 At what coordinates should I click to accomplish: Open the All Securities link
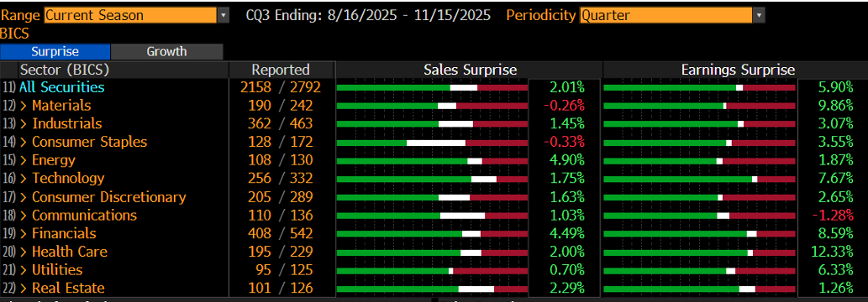(x=61, y=87)
